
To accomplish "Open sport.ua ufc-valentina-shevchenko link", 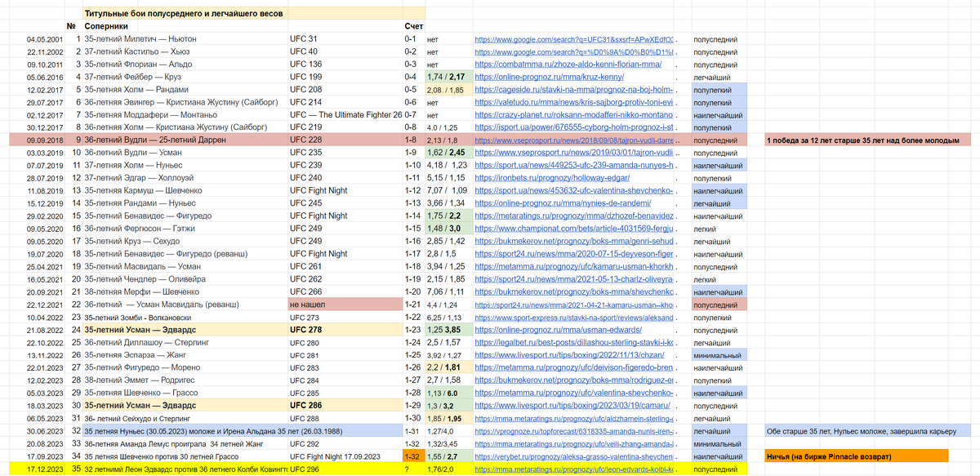I will point(573,190).
